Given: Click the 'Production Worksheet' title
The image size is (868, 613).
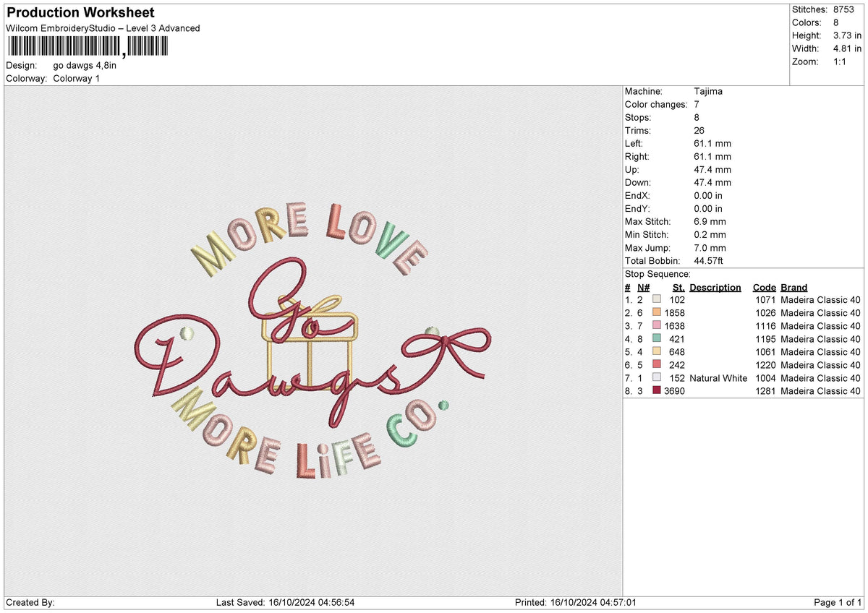Looking at the screenshot, I should (x=80, y=13).
